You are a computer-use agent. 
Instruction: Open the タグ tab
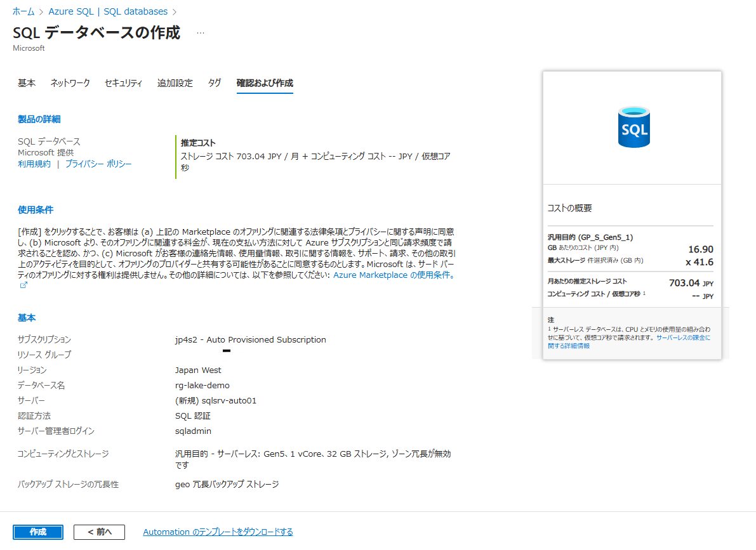215,83
